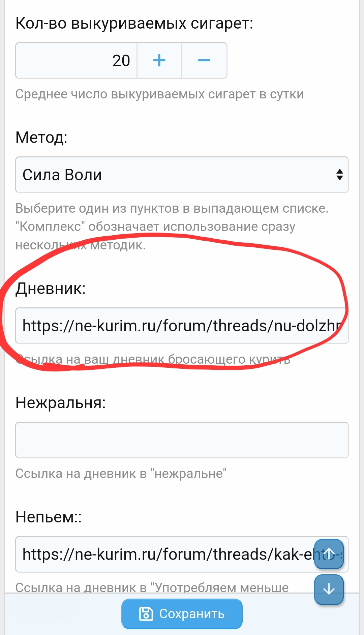This screenshot has height=635, width=364.
Task: Increase cigarette count with plus button
Action: [x=159, y=61]
